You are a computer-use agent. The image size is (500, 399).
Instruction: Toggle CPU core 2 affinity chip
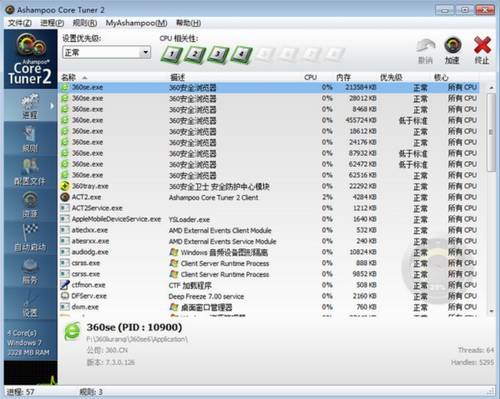pyautogui.click(x=195, y=54)
